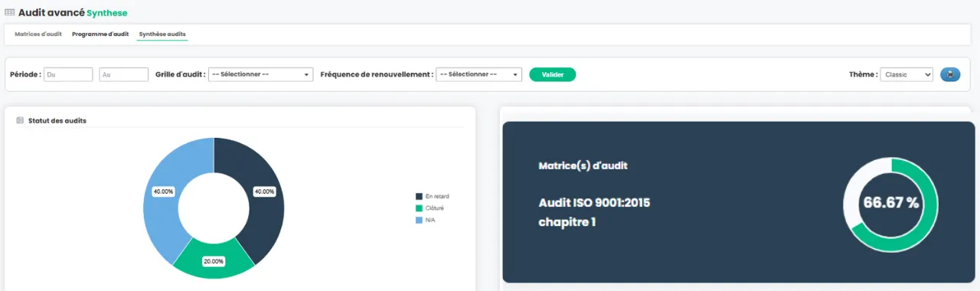Click the Période label
The image size is (980, 291).
tap(25, 74)
